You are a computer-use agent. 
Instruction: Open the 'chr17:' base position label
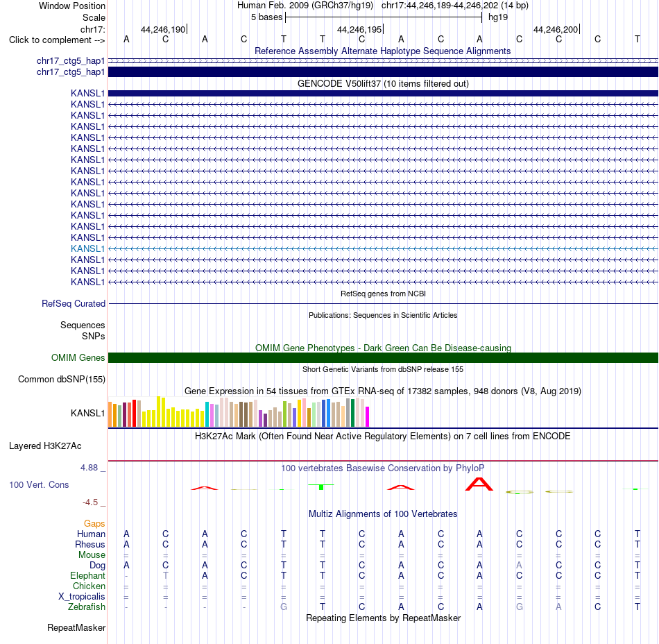tap(92, 29)
